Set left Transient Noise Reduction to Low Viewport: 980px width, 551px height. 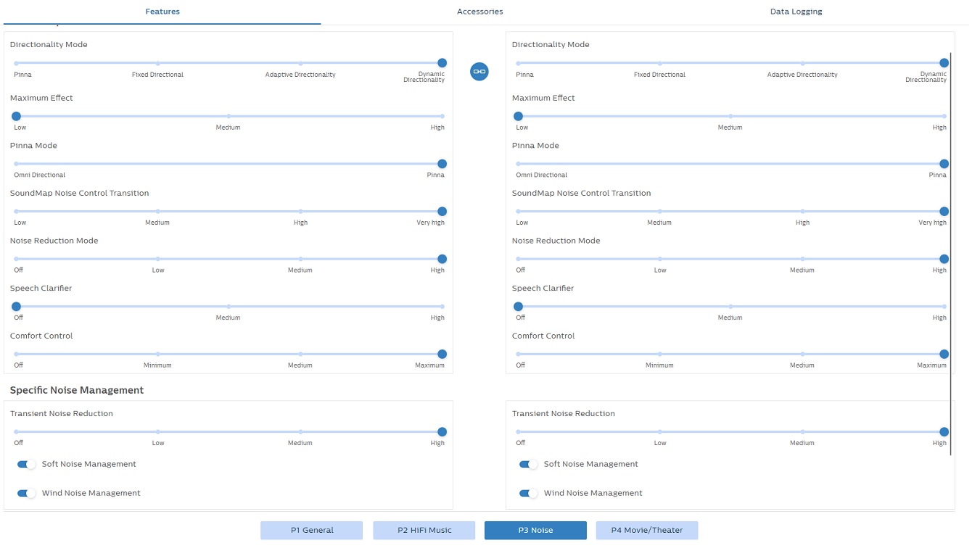(x=157, y=432)
